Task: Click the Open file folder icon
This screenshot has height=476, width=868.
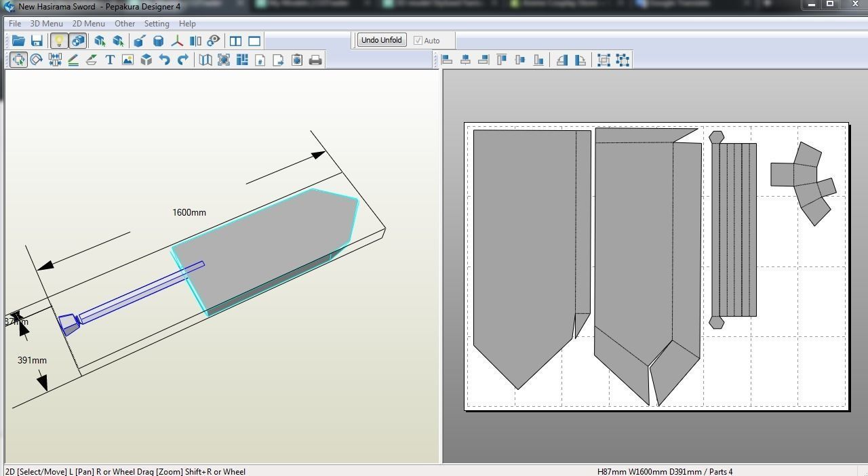Action: [x=18, y=41]
